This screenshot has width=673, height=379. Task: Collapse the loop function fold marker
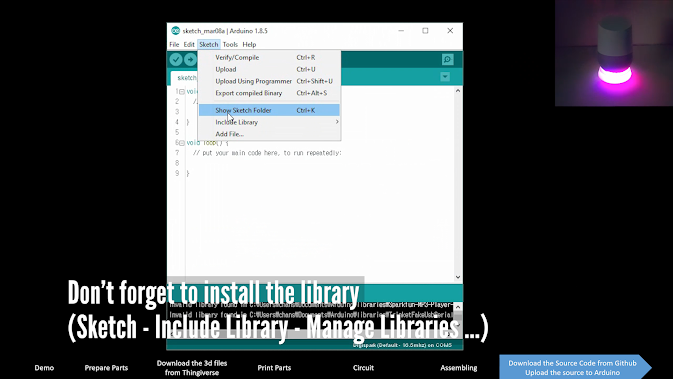(182, 143)
